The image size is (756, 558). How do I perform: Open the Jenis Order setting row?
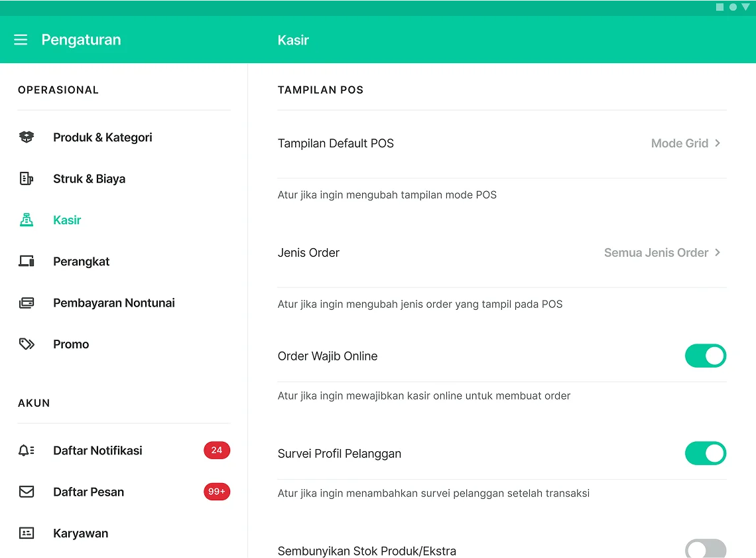tap(309, 253)
